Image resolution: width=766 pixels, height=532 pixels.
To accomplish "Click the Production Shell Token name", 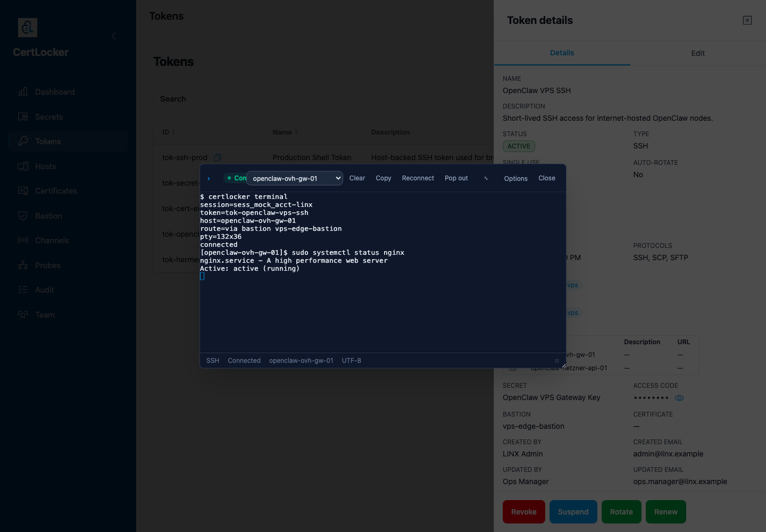I will 312,157.
